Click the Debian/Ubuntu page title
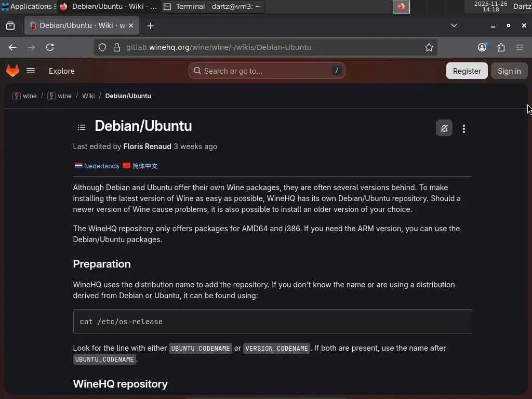This screenshot has width=532, height=399. 143,126
